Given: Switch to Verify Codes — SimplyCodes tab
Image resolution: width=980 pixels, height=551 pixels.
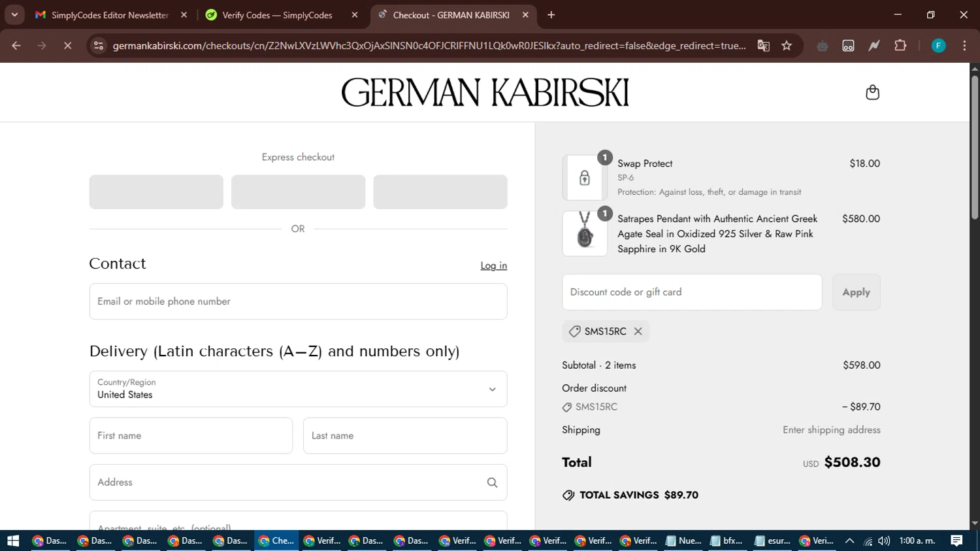Looking at the screenshot, I should [281, 14].
